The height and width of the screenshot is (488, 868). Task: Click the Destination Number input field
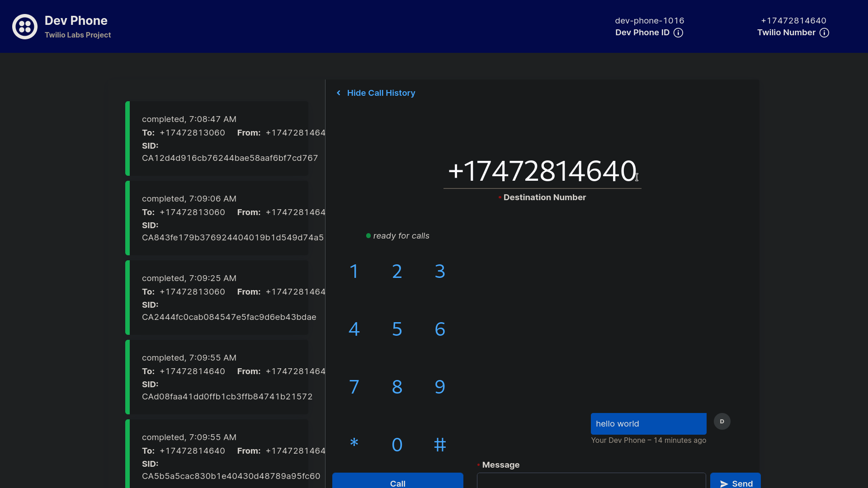[x=542, y=172]
